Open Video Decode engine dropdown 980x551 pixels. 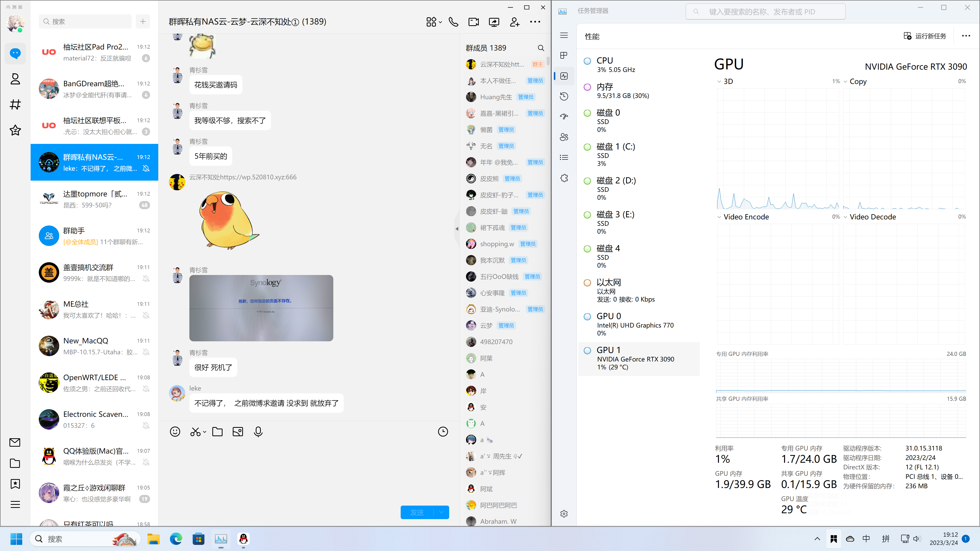pos(845,217)
